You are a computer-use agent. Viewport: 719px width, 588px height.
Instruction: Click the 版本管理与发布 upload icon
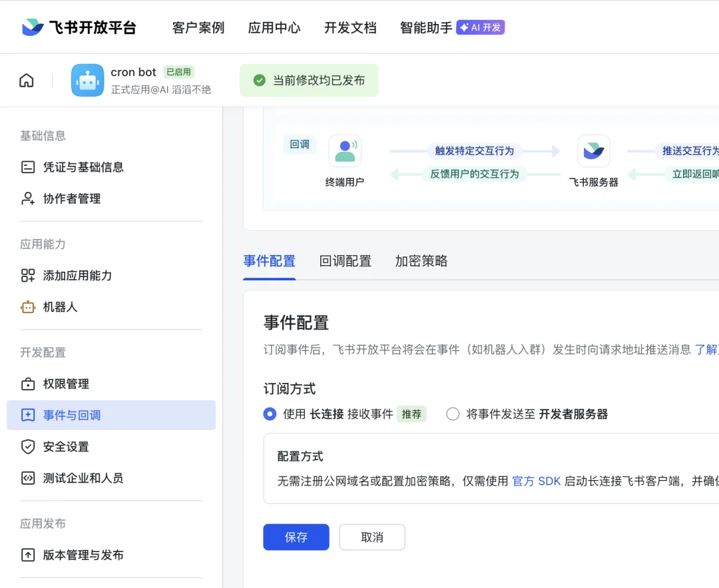point(28,555)
